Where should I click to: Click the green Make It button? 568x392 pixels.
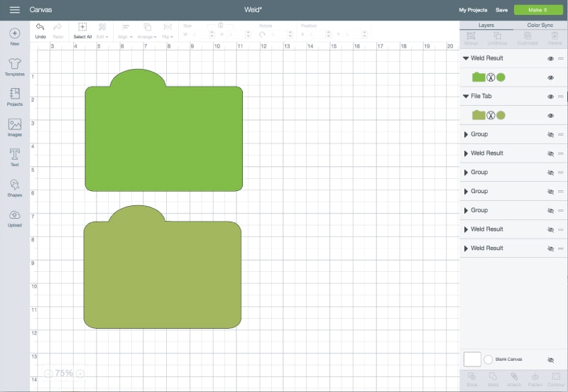pos(537,10)
